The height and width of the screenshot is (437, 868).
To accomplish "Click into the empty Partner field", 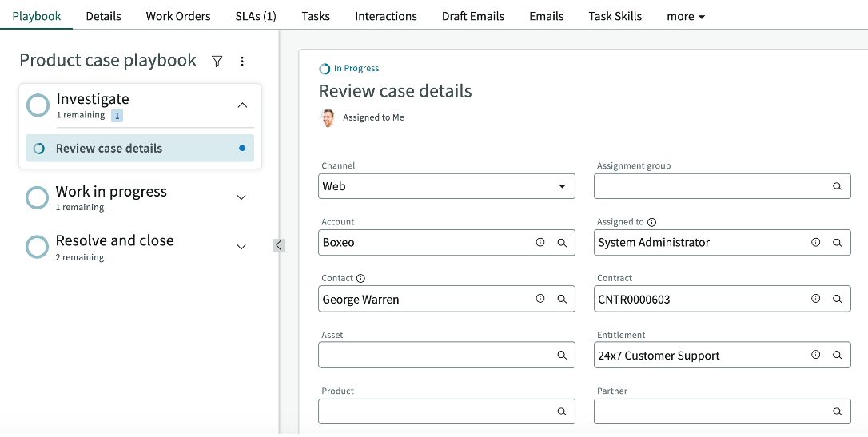I will pyautogui.click(x=723, y=411).
